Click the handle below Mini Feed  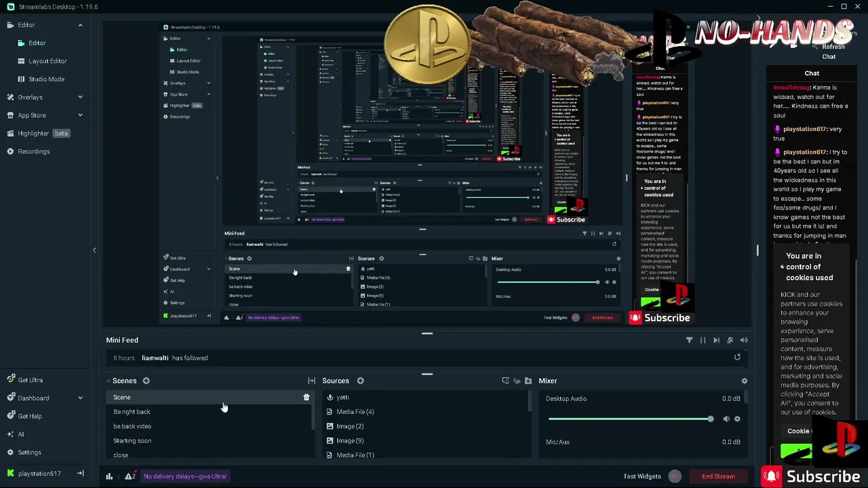(x=427, y=374)
